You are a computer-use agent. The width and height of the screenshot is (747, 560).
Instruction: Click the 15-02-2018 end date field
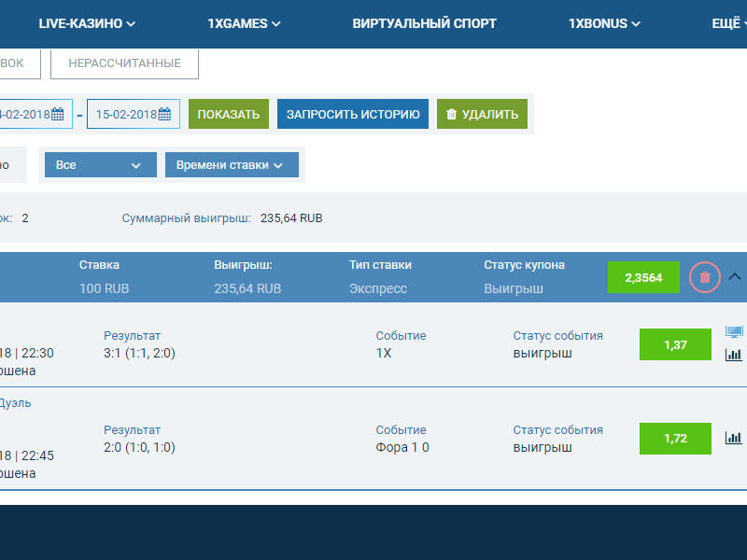(125, 115)
